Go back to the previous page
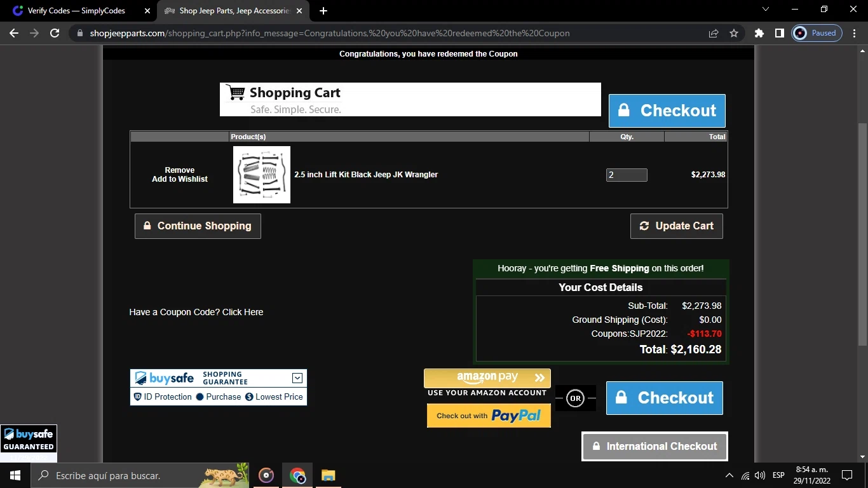 coord(14,33)
